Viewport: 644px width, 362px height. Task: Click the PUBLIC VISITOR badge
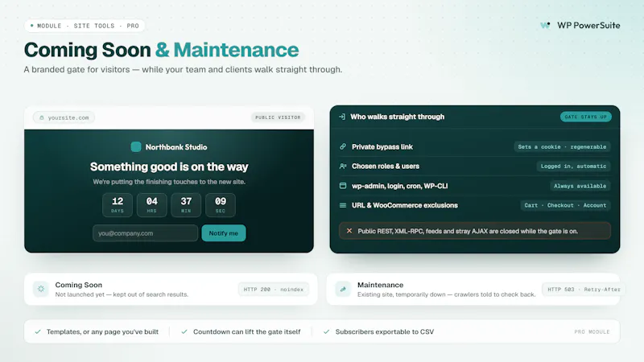point(278,117)
